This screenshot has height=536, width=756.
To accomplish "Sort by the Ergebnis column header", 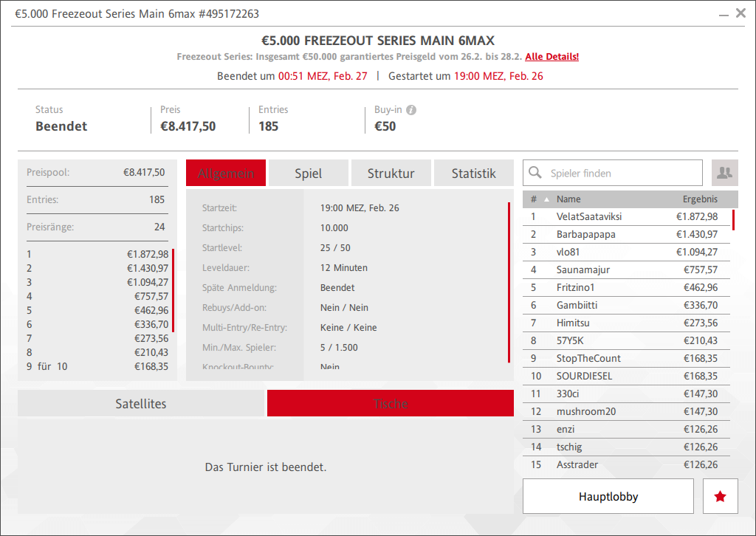I will tap(700, 199).
